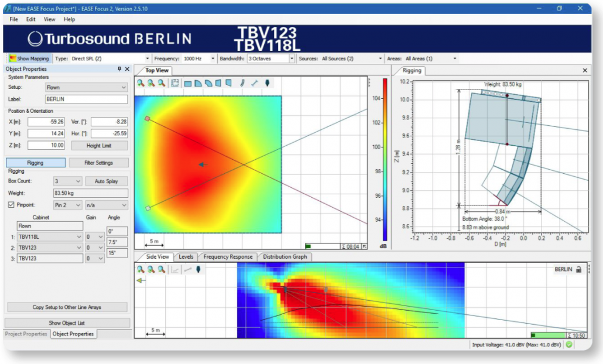Click Copy Setup to Other Line Arrays
Image resolution: width=603 pixels, height=364 pixels.
point(67,307)
